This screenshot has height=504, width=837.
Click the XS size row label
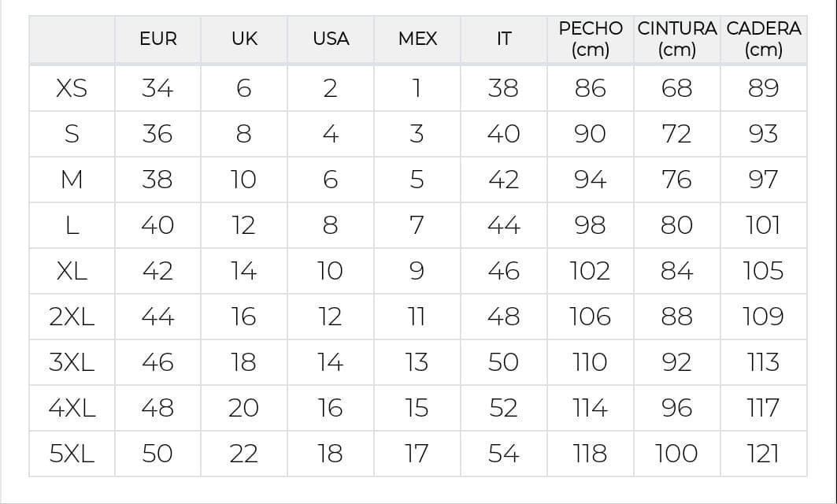point(72,88)
